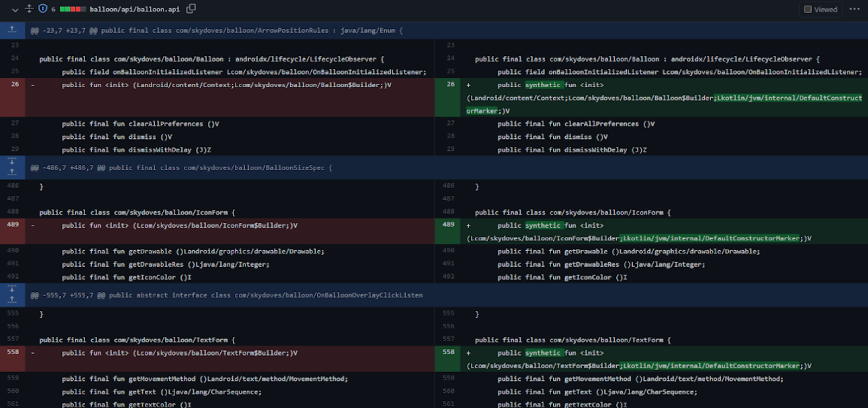
Task: Click highlighted 'synthetic' on added line 558
Action: 542,353
